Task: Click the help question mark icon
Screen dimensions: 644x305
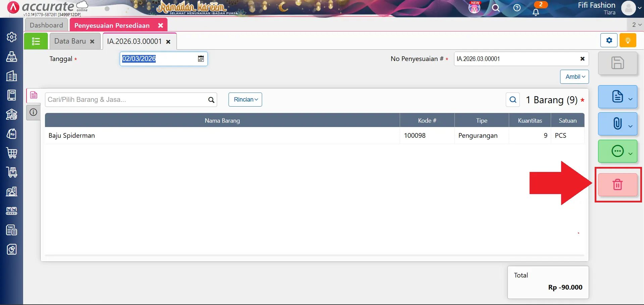Action: tap(517, 8)
